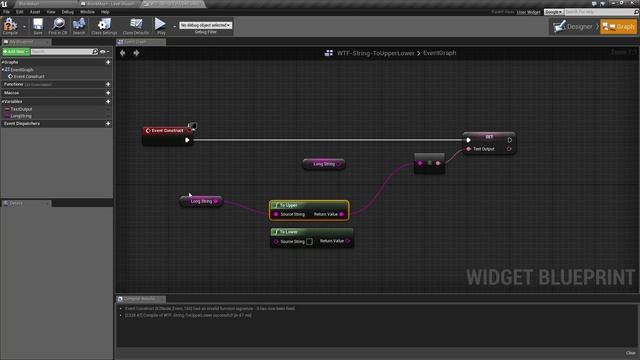Add a new macro with plus icon
640x360 pixels.
pos(108,93)
